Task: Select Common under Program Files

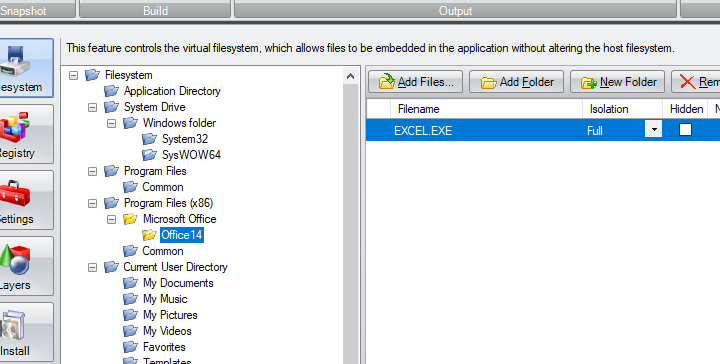Action: click(x=163, y=187)
